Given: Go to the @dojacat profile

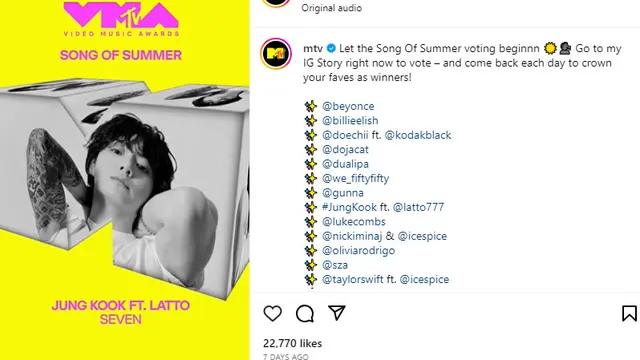Looking at the screenshot, I should (345, 149).
